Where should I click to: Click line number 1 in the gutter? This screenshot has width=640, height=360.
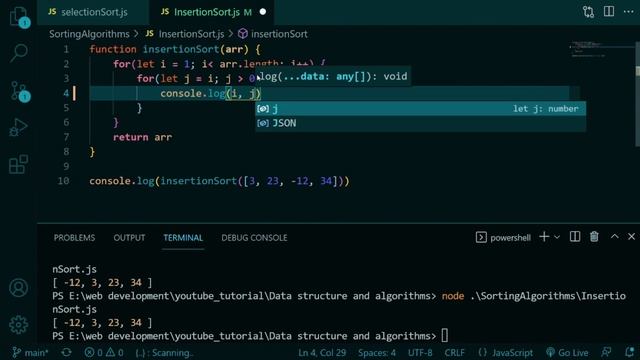click(x=66, y=49)
